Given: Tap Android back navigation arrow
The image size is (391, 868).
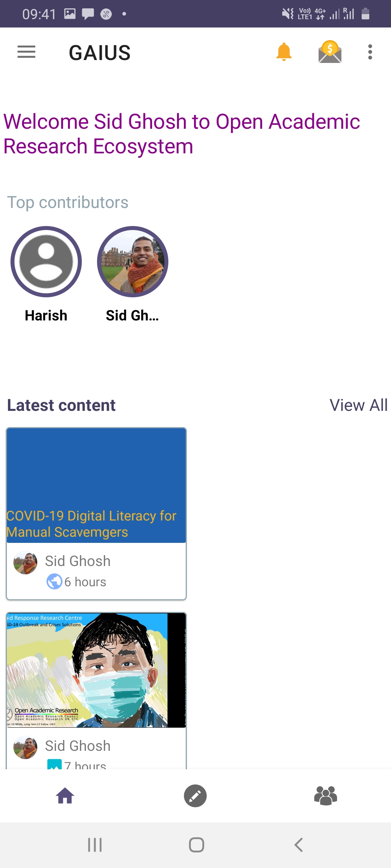Looking at the screenshot, I should coord(298,845).
